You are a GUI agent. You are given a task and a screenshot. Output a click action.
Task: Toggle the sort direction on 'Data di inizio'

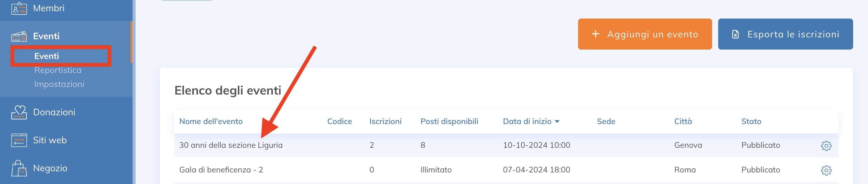pyautogui.click(x=558, y=122)
